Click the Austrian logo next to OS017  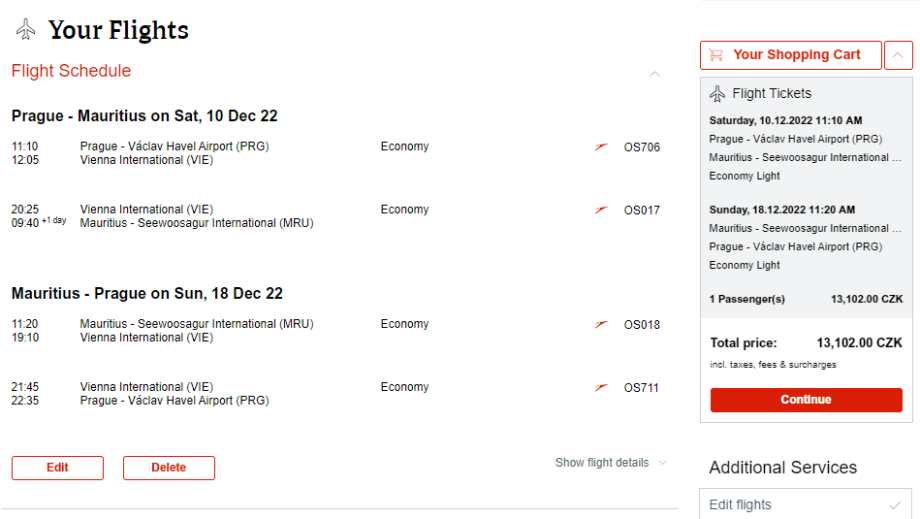[x=601, y=210]
